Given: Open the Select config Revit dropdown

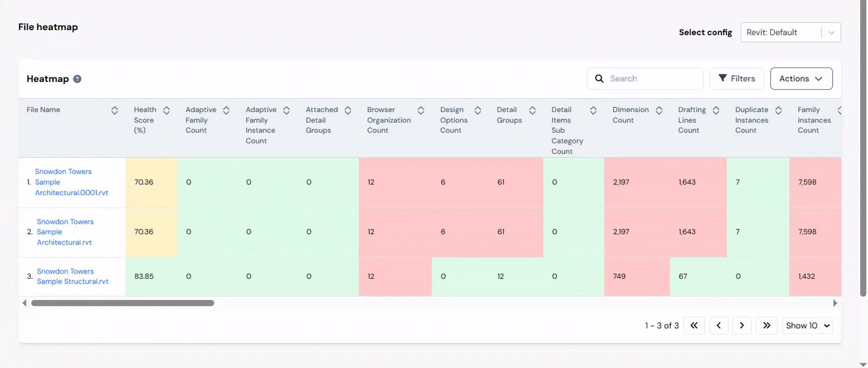Looking at the screenshot, I should (x=790, y=33).
